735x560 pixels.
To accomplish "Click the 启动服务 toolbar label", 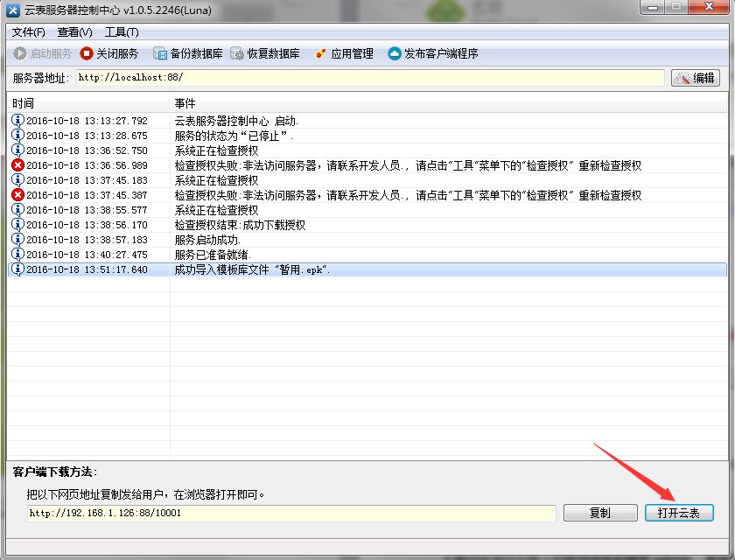I will (x=51, y=54).
